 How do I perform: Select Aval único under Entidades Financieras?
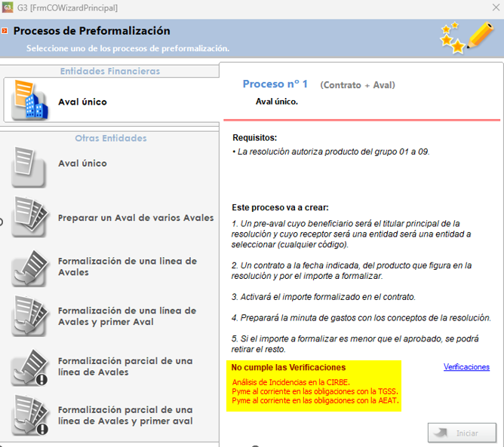82,102
